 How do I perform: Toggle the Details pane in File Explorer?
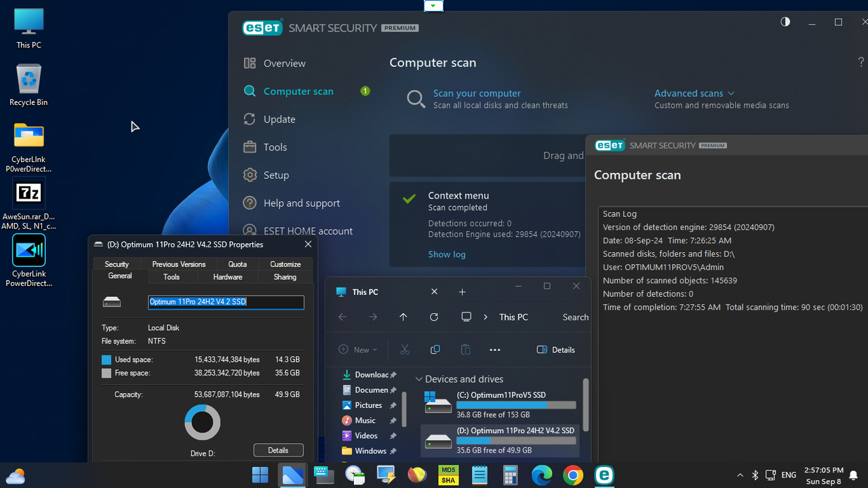pos(555,349)
